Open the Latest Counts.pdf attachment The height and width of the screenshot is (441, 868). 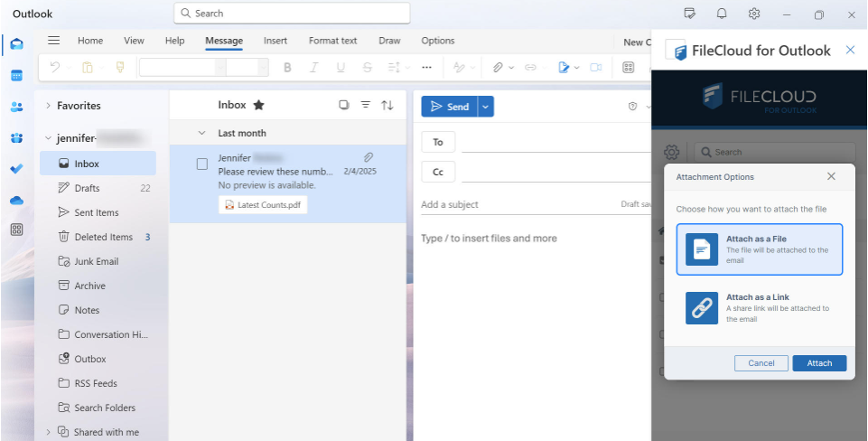point(263,205)
